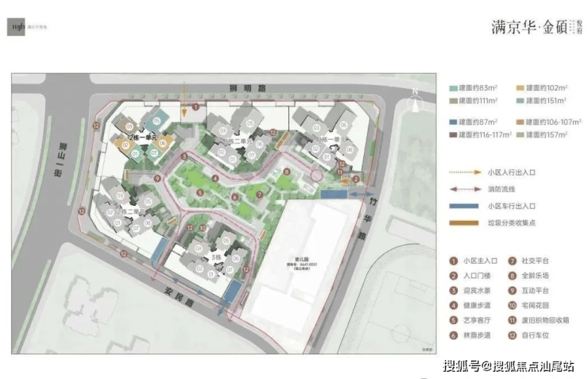Click legend number 8 circle for 全龄乐场
The height and width of the screenshot is (379, 588).
513,276
